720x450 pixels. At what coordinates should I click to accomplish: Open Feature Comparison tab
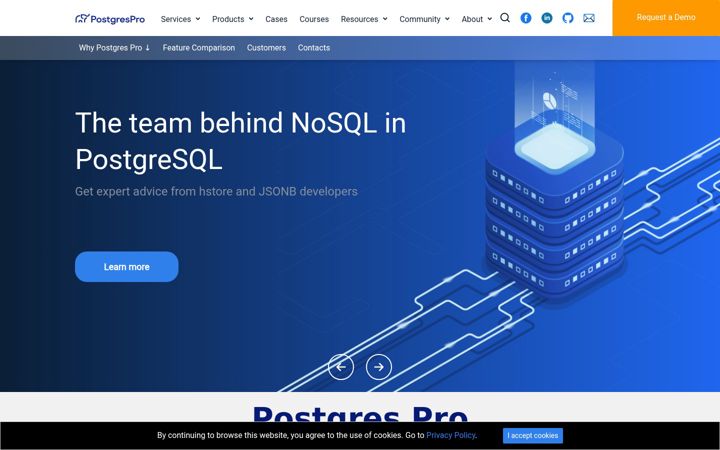[199, 48]
